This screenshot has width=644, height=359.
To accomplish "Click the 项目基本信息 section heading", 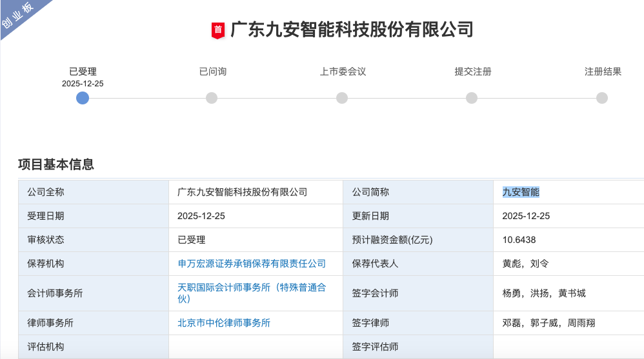I will click(x=56, y=164).
